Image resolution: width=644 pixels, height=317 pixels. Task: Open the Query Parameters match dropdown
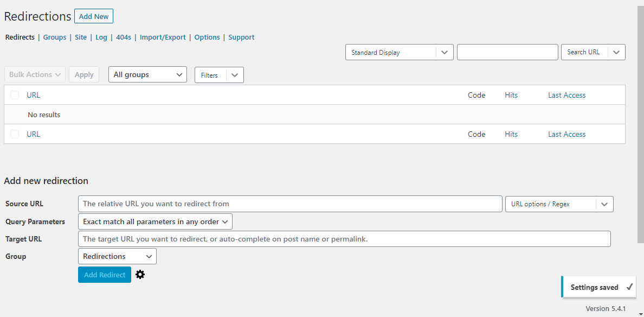point(155,221)
